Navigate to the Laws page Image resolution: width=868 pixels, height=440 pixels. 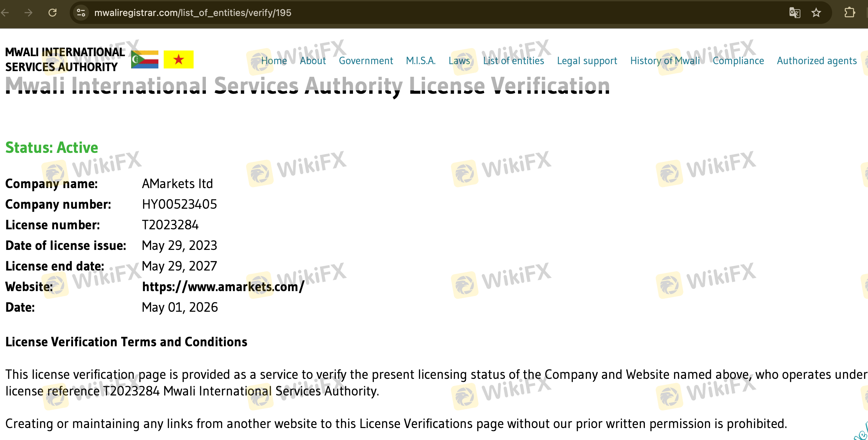click(459, 61)
